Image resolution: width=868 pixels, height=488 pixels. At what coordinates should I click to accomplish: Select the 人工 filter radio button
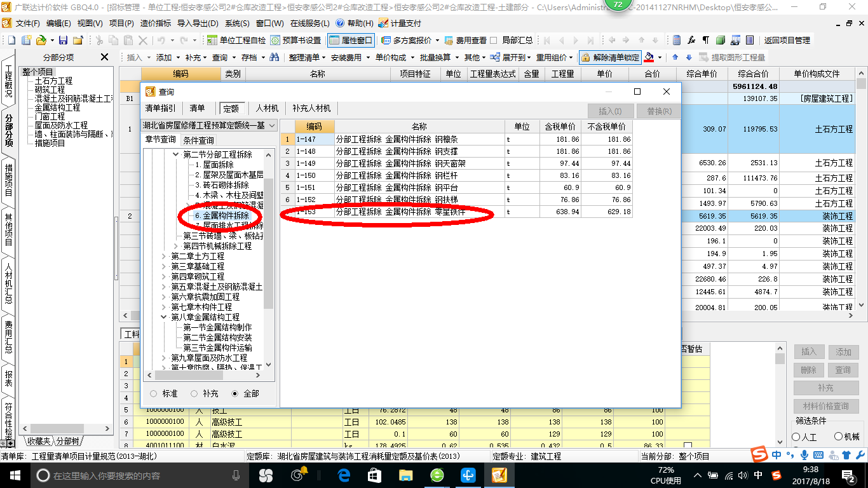pos(796,437)
